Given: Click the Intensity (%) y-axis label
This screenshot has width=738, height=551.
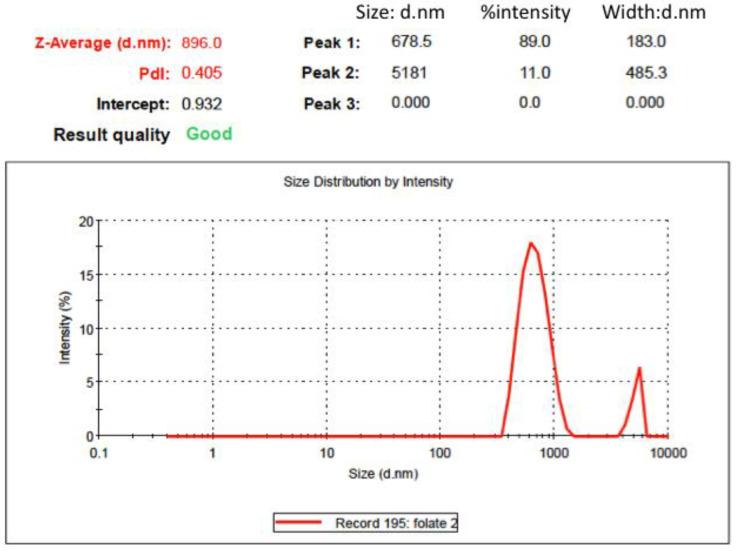Looking at the screenshot, I should 66,327.
